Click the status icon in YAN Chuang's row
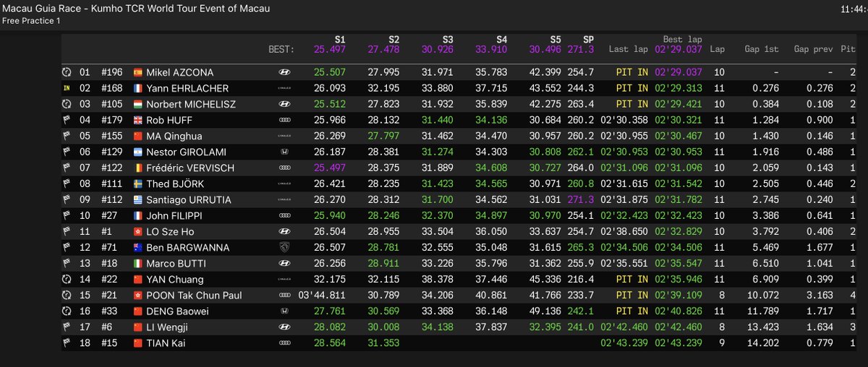This screenshot has width=868, height=367. point(67,280)
